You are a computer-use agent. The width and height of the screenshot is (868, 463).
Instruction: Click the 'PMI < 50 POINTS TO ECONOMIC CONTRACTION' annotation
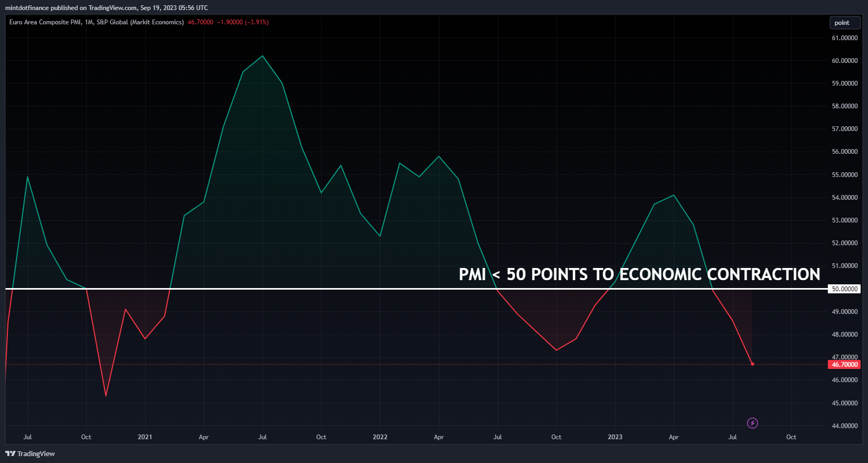coord(639,274)
